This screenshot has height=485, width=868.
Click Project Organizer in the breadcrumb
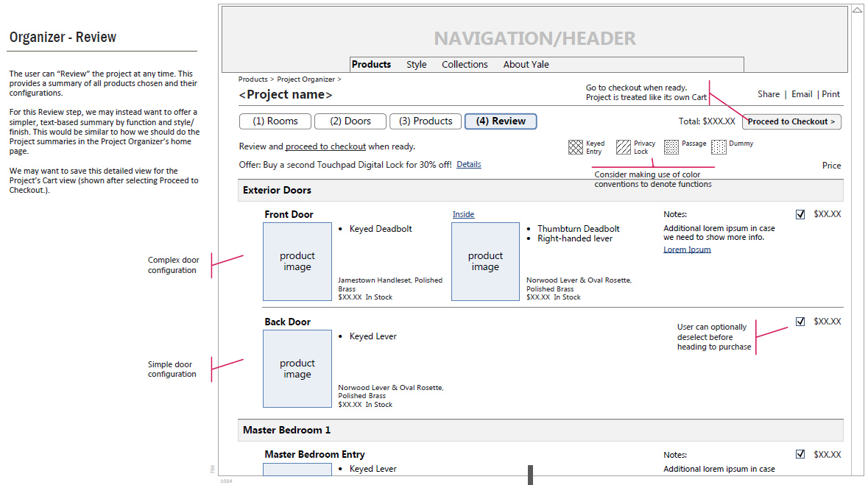point(306,79)
